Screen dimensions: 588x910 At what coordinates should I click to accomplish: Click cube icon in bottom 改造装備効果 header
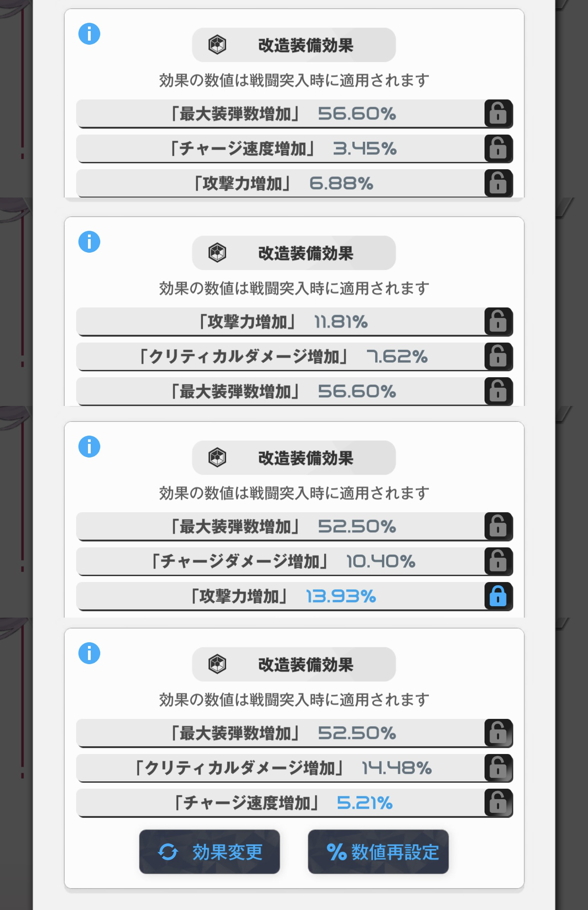click(217, 664)
